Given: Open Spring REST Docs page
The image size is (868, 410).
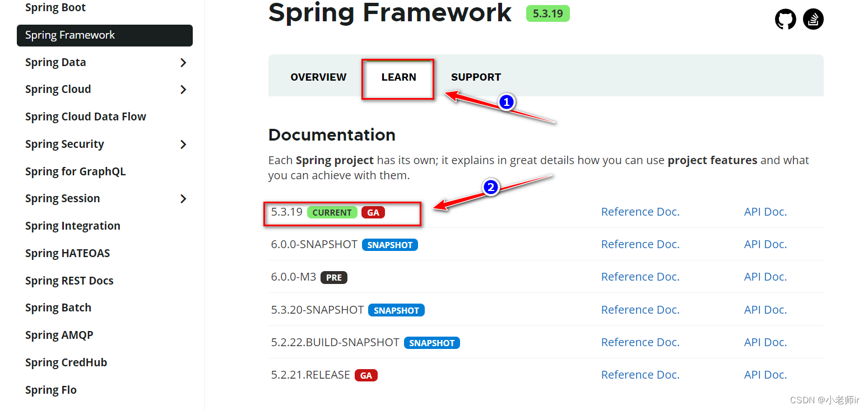Looking at the screenshot, I should tap(69, 281).
